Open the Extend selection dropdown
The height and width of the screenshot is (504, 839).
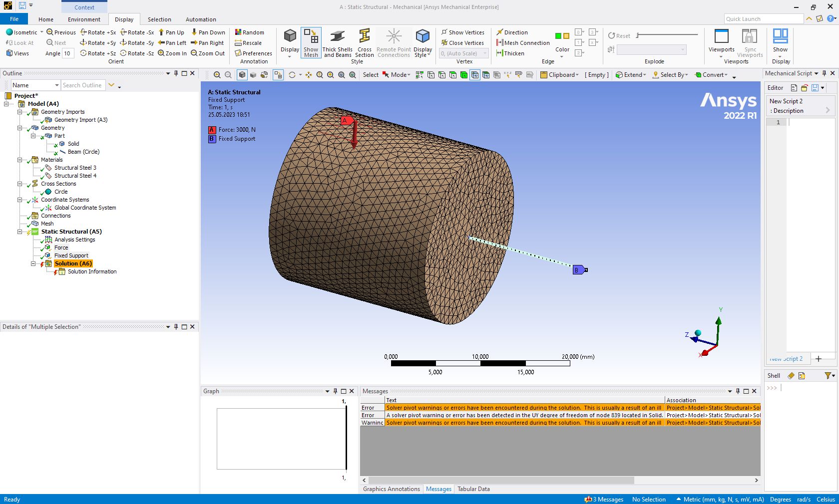click(631, 75)
